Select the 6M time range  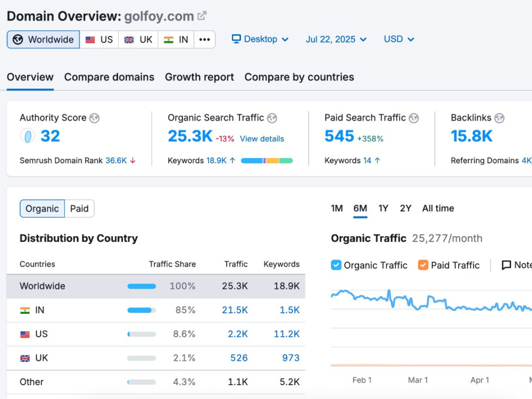tap(360, 209)
